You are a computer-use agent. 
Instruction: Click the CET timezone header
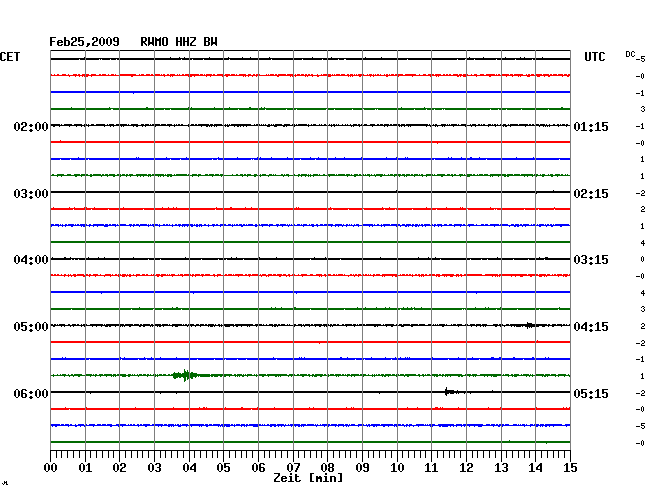[10, 57]
